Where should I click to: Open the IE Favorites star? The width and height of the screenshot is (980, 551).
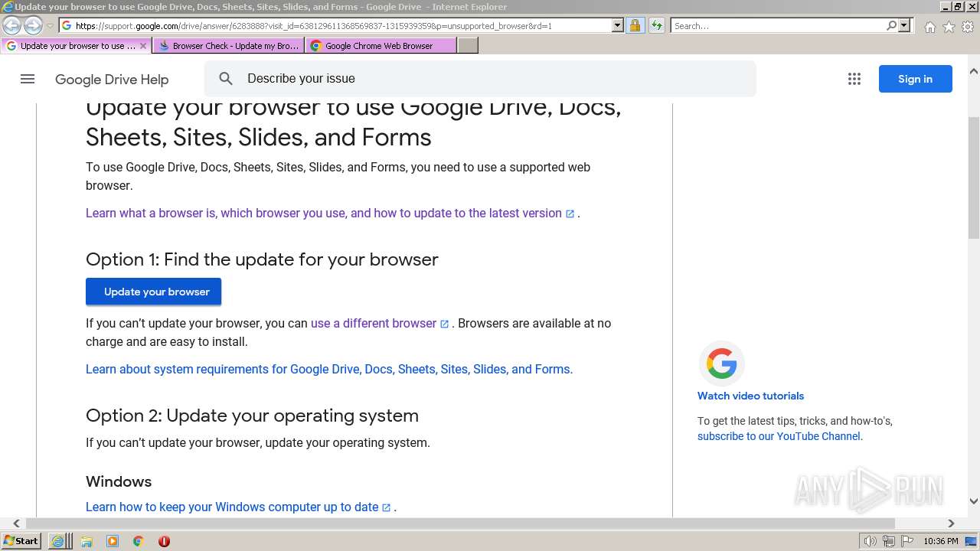point(949,27)
